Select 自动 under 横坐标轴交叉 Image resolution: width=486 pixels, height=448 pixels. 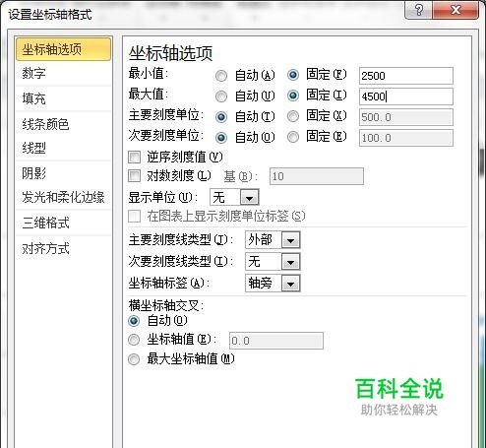click(x=134, y=321)
